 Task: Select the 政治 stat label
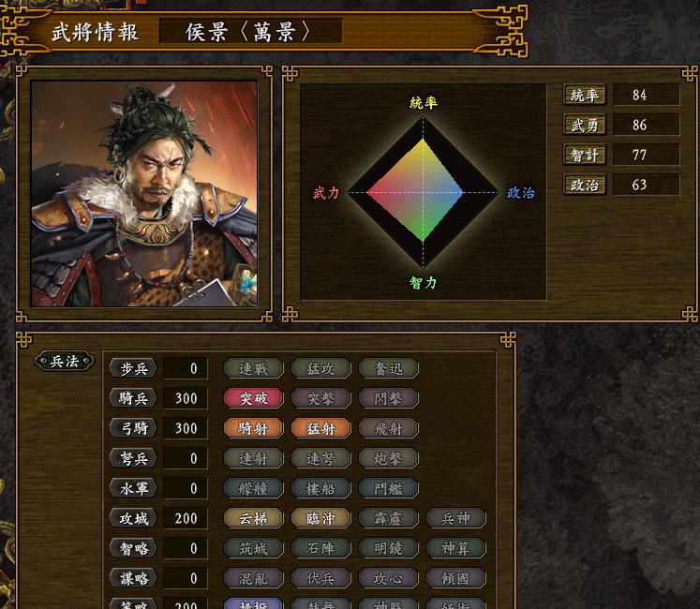click(585, 185)
